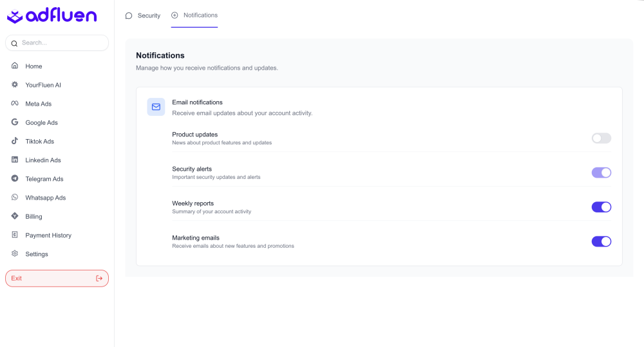Screen dimensions: 644x347
Task: Click the email envelope icon
Action: point(156,107)
